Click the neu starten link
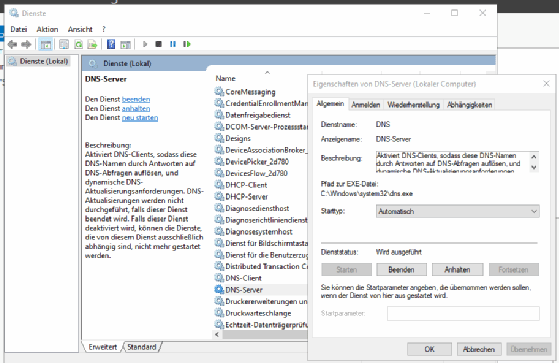Viewport: 559px width, 363px height. [x=140, y=118]
